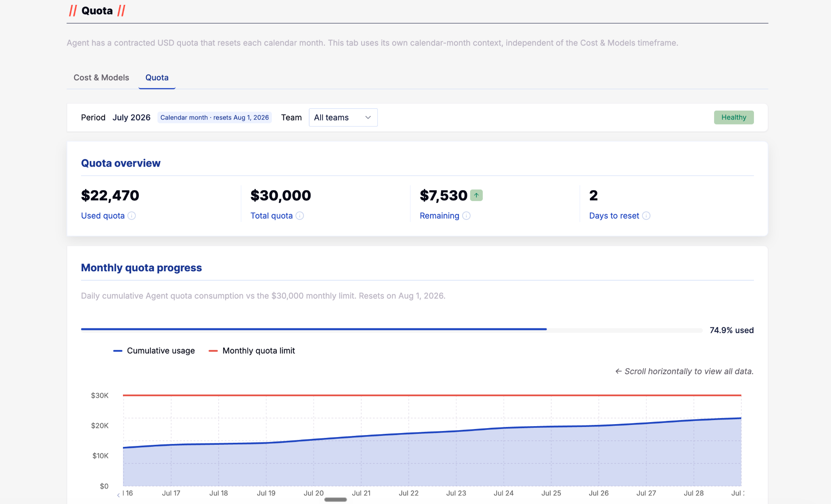Click the 74.9% used progress bar
The height and width of the screenshot is (504, 831).
(x=392, y=330)
